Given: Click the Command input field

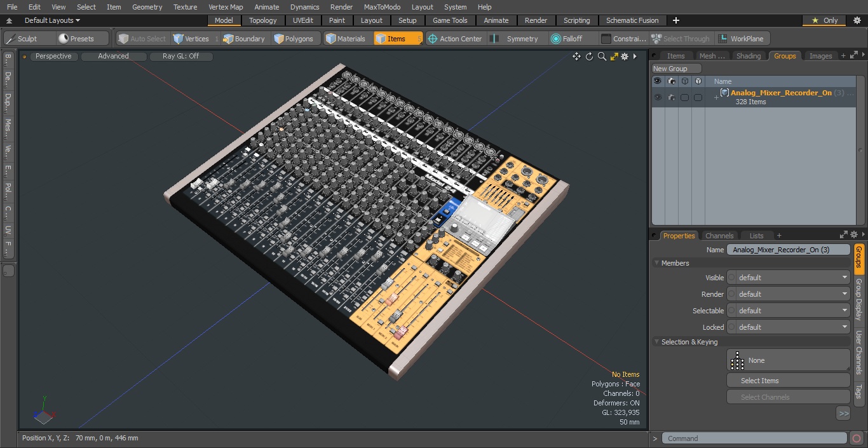Looking at the screenshot, I should pyautogui.click(x=754, y=438).
